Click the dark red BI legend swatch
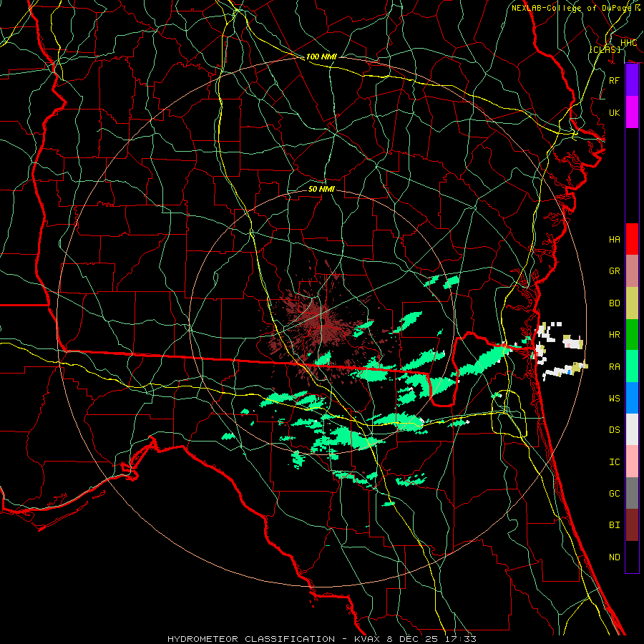 point(632,525)
